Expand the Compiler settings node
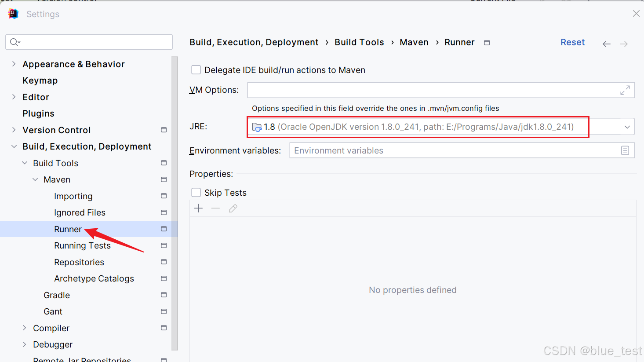Screen dimensions: 644x362 pyautogui.click(x=24, y=328)
